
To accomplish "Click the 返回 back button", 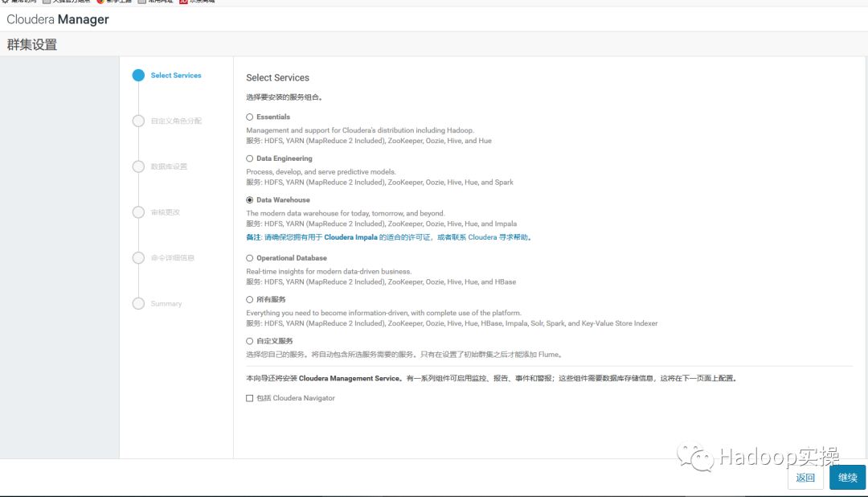I will point(805,477).
